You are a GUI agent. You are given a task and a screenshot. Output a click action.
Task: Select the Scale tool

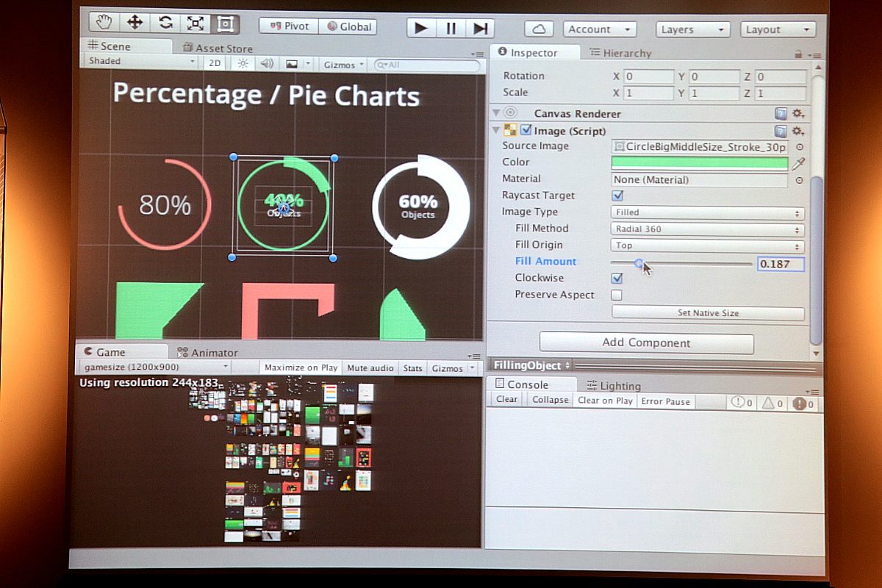pos(196,24)
